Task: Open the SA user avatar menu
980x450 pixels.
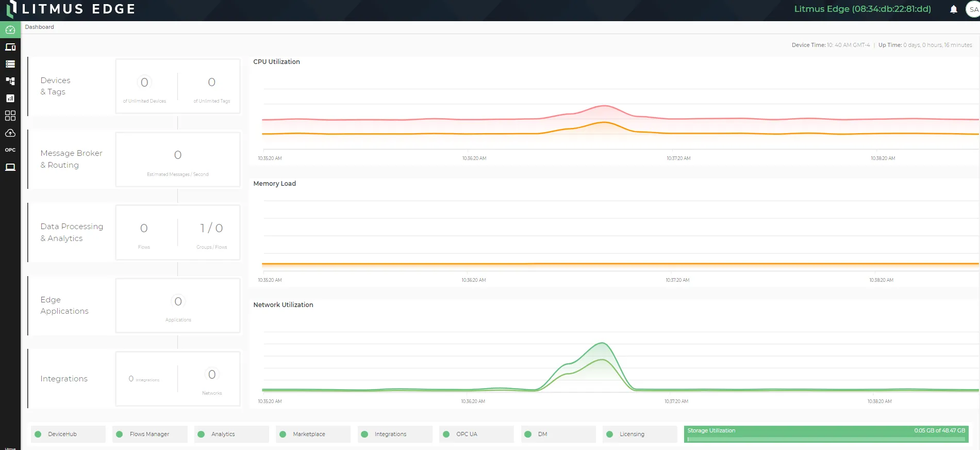Action: pos(973,9)
